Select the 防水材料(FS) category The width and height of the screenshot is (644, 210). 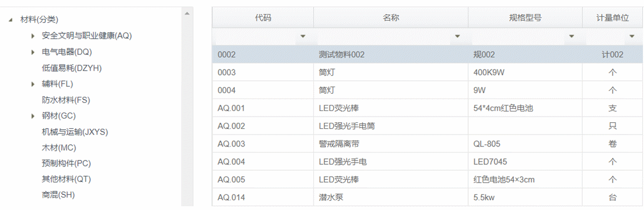click(x=66, y=100)
